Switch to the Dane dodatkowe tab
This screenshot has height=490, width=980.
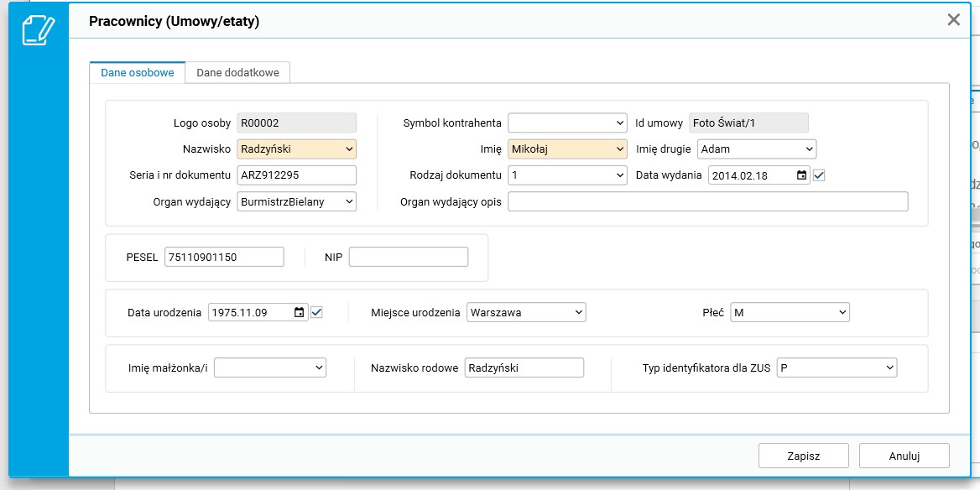pyautogui.click(x=238, y=73)
